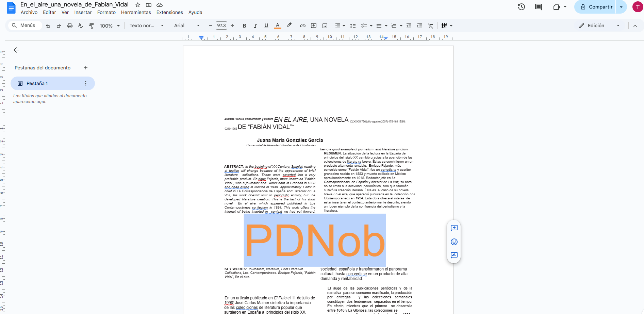This screenshot has height=314, width=644.
Task: Create a checklist
Action: pyautogui.click(x=364, y=26)
